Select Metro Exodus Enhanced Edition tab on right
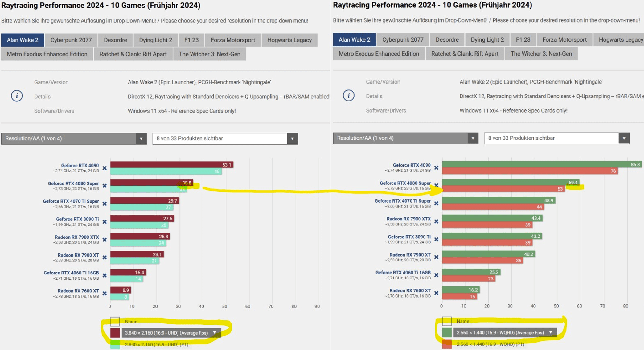Image resolution: width=644 pixels, height=350 pixels. [x=379, y=54]
